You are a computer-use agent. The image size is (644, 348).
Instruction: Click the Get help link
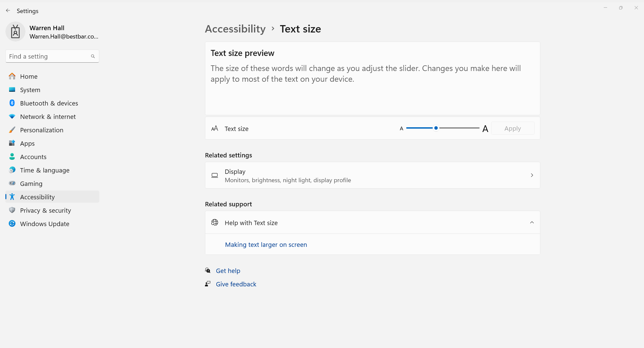point(228,271)
